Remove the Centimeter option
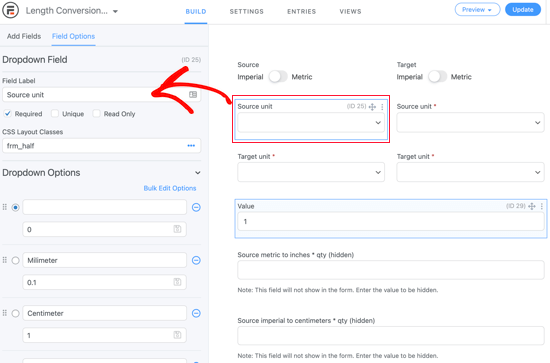Screen dimensions: 550x363 [x=196, y=313]
